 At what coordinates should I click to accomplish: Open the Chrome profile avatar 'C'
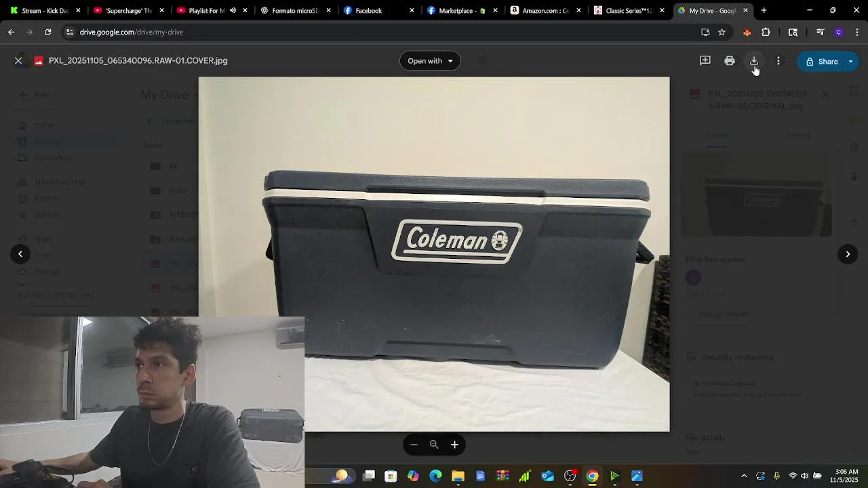(839, 32)
